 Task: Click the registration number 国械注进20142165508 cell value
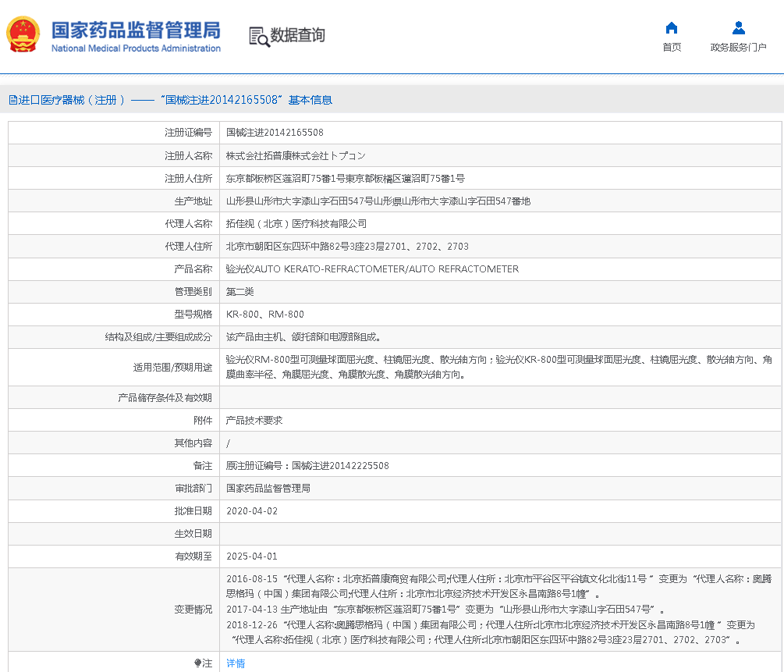coord(275,133)
